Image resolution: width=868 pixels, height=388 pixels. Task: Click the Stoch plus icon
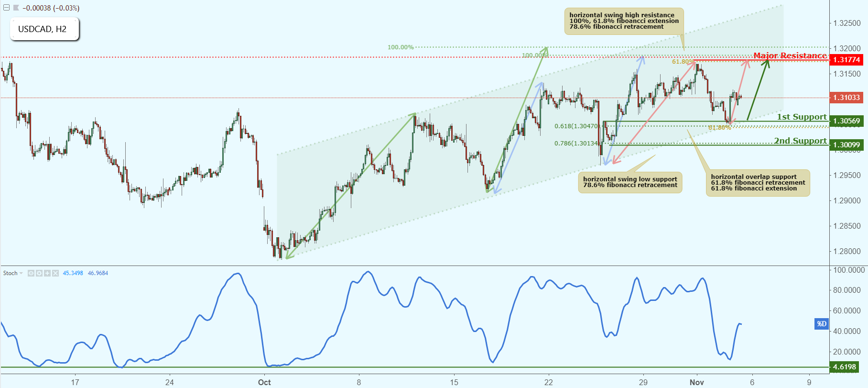click(47, 273)
